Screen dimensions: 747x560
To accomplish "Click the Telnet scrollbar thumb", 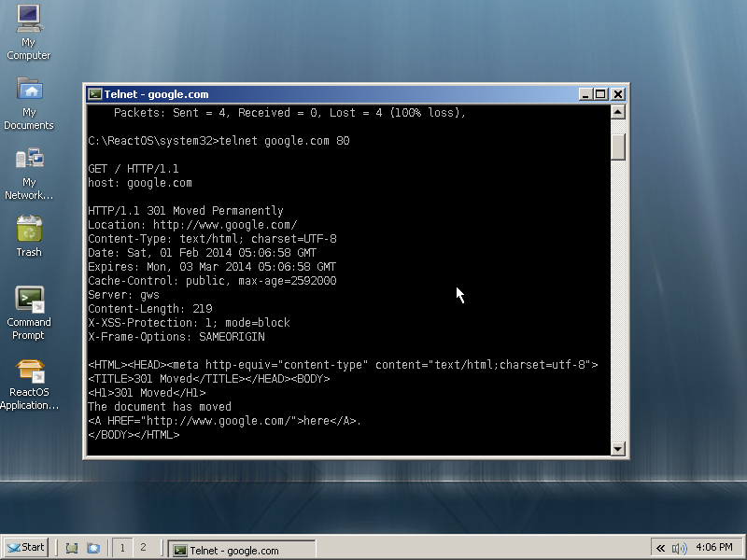I will click(617, 147).
